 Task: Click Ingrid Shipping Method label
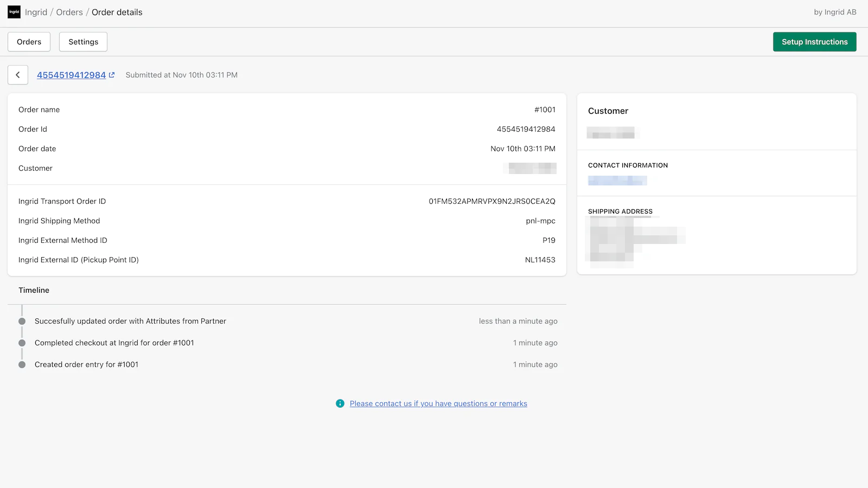(59, 221)
